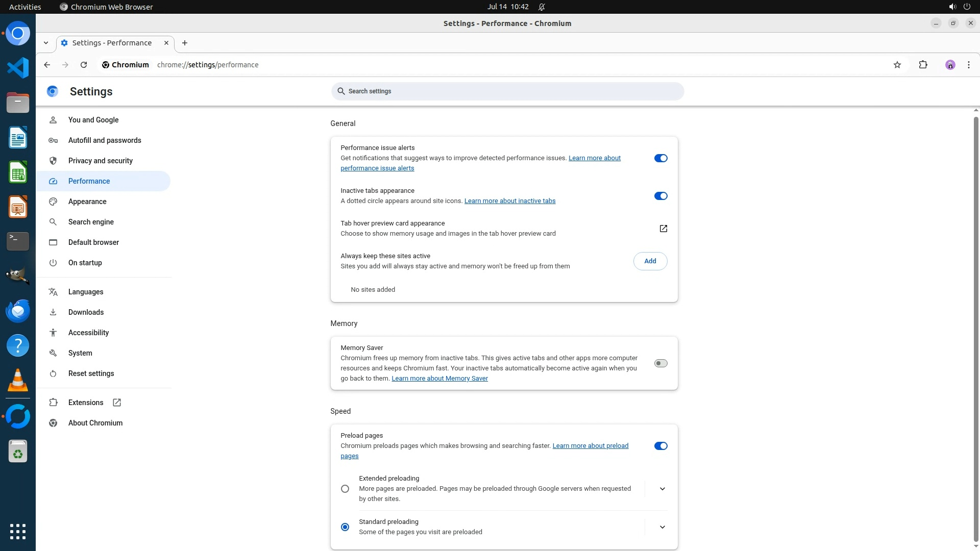Screen dimensions: 980x551
Task: Open the Chromium three-dot menu
Action: (968, 65)
